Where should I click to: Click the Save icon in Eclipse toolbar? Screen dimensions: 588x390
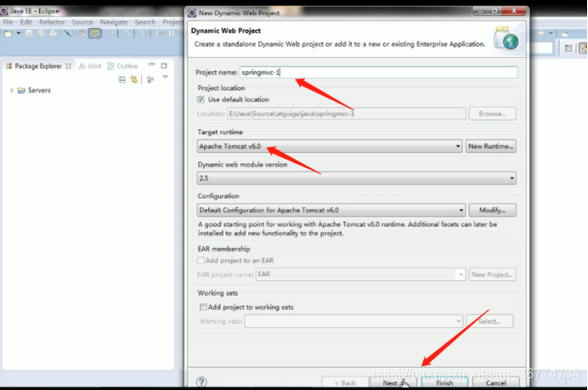coord(29,34)
